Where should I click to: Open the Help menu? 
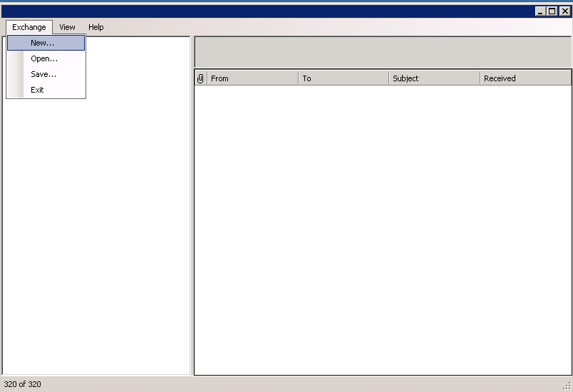(x=96, y=27)
